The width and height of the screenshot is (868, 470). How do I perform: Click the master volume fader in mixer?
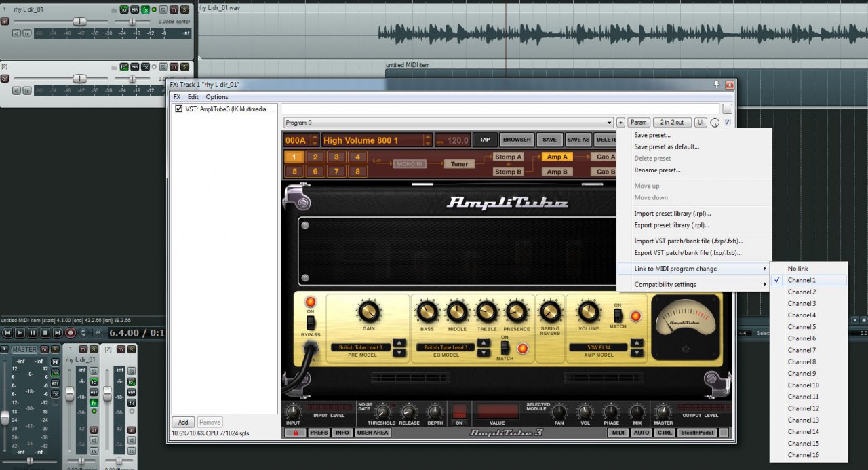5,418
